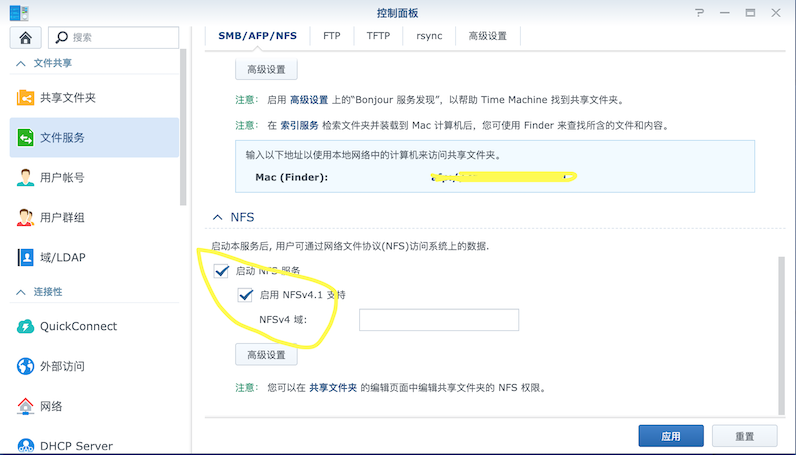The height and width of the screenshot is (455, 796).
Task: Collapse the 文件共享 sidebar section
Action: click(x=21, y=63)
